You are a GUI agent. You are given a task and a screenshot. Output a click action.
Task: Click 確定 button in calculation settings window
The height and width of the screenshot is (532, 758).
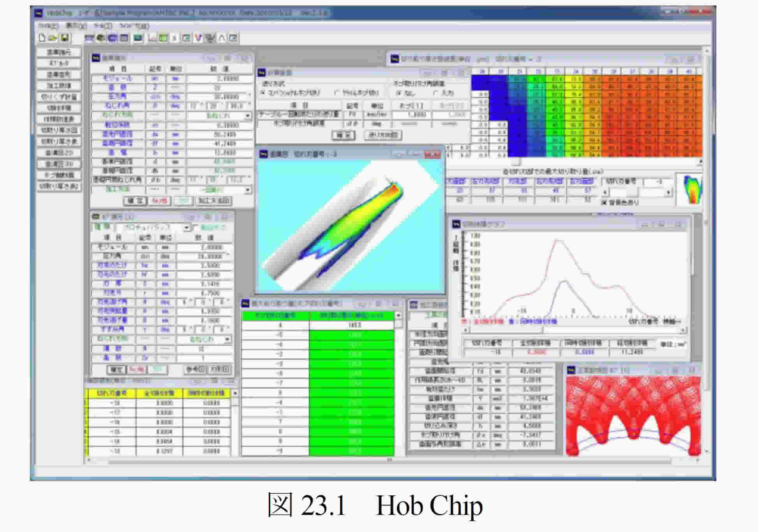(343, 135)
